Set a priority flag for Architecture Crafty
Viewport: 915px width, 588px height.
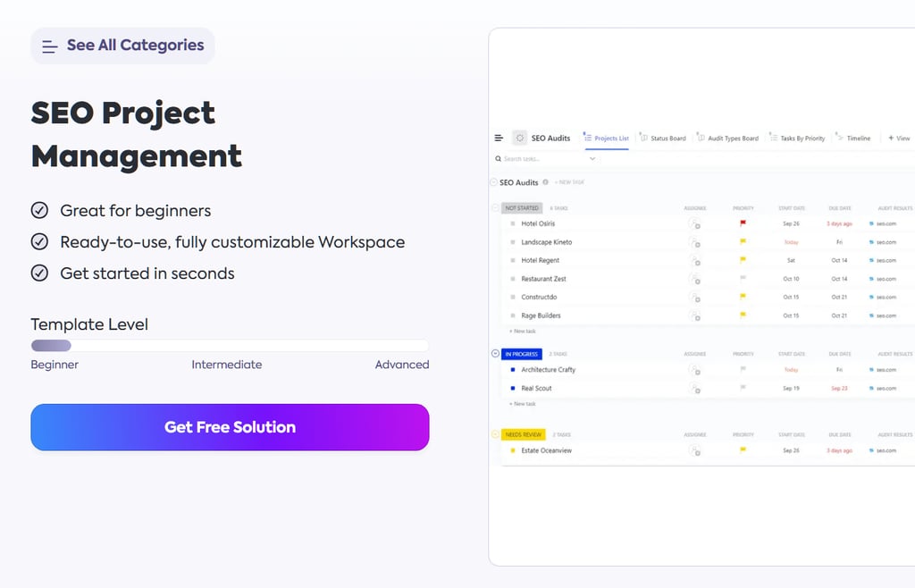pyautogui.click(x=743, y=370)
